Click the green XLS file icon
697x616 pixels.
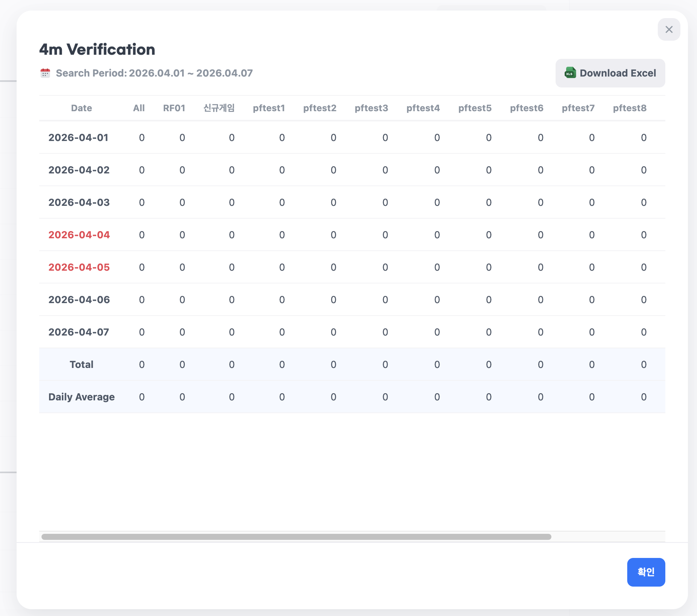tap(570, 73)
